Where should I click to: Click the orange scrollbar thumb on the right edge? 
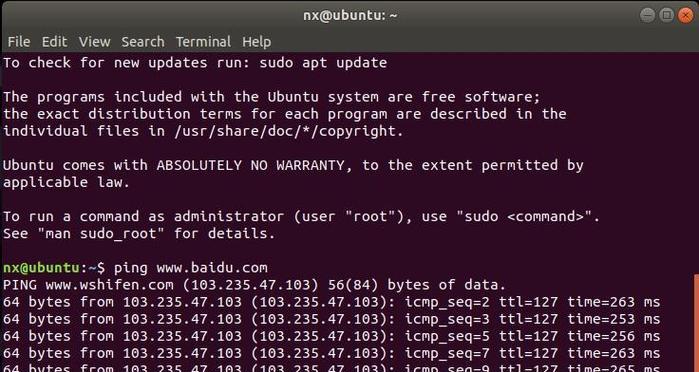696,323
